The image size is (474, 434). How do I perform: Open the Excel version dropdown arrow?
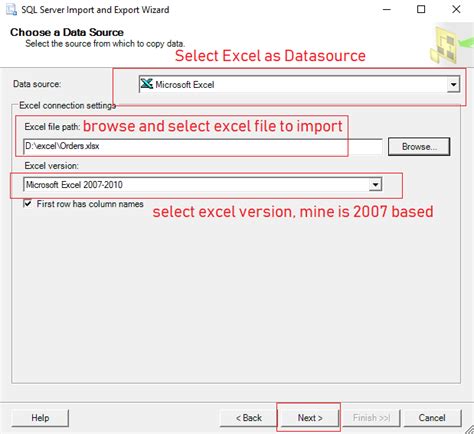[x=375, y=184]
